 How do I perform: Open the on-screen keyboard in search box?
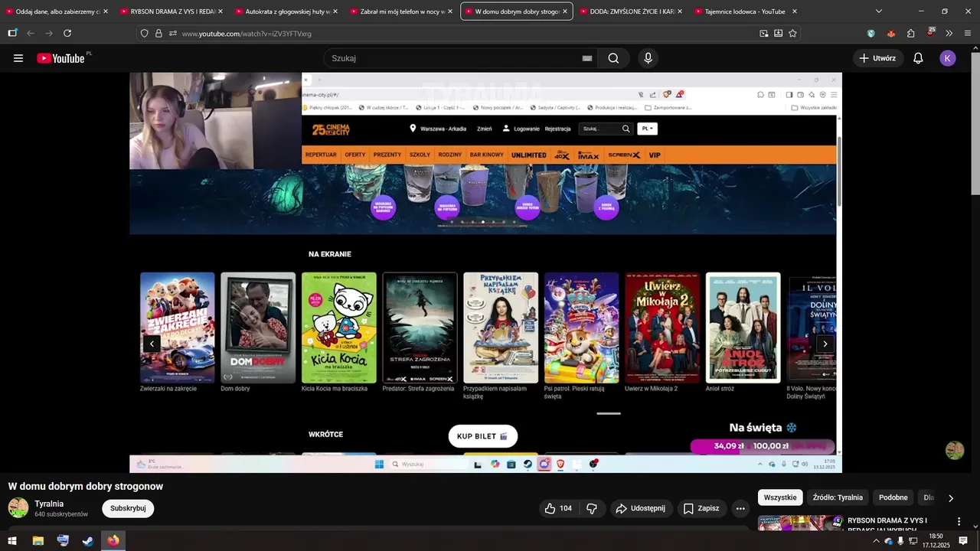pyautogui.click(x=587, y=58)
